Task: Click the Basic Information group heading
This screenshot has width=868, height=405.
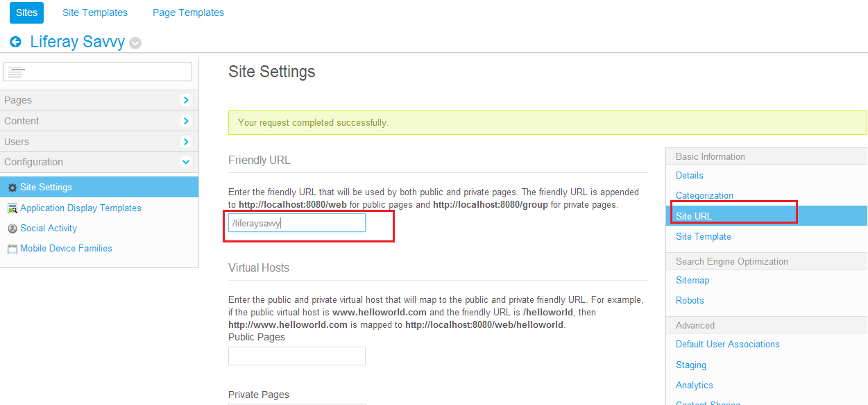Action: click(x=710, y=156)
